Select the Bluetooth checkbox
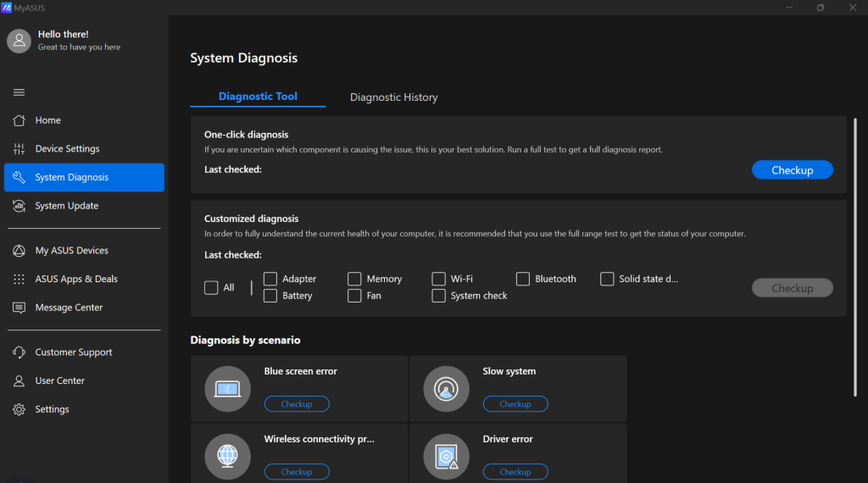 [523, 279]
